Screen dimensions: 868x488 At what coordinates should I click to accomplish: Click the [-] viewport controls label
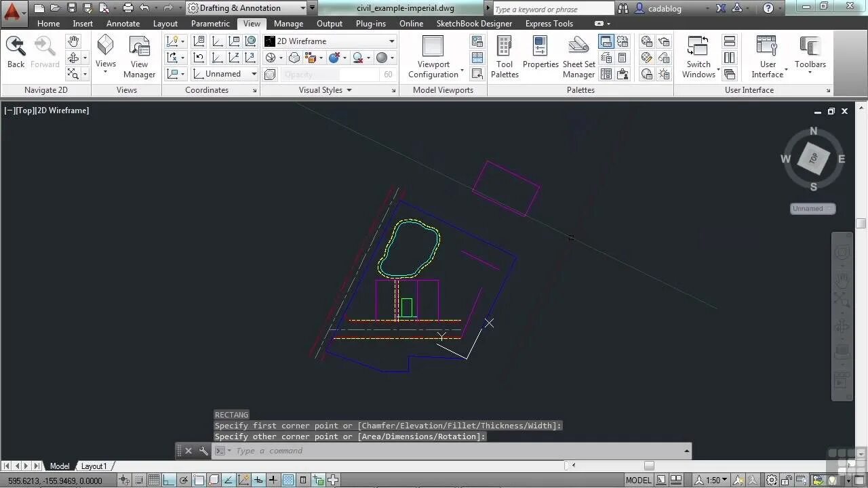[10, 110]
